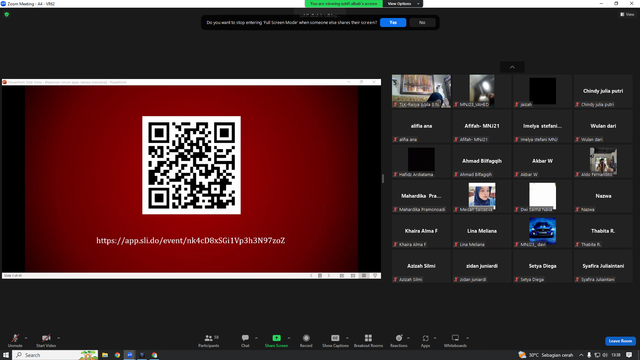This screenshot has height=360, width=640.
Task: Select Imelya stefani participant tile
Action: (542, 126)
